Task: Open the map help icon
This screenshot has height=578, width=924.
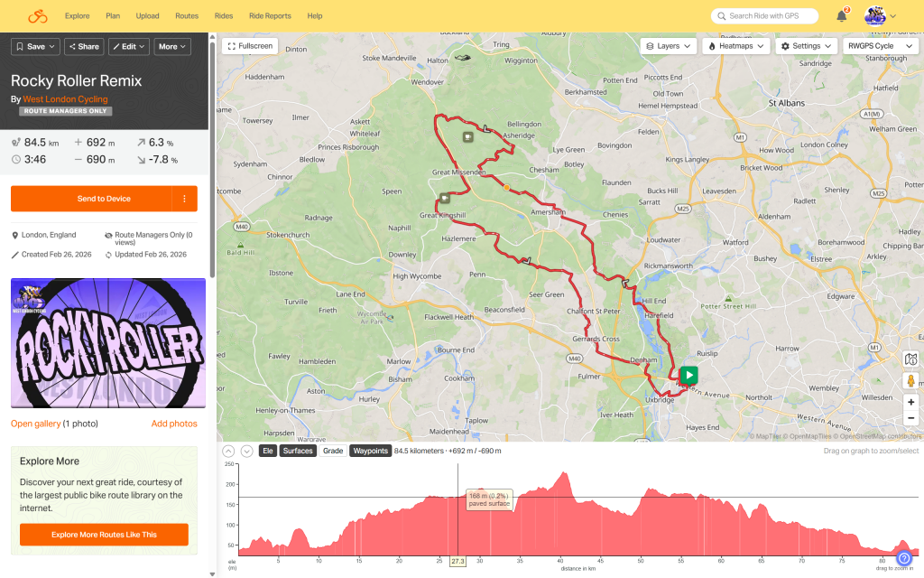Action: click(x=911, y=359)
